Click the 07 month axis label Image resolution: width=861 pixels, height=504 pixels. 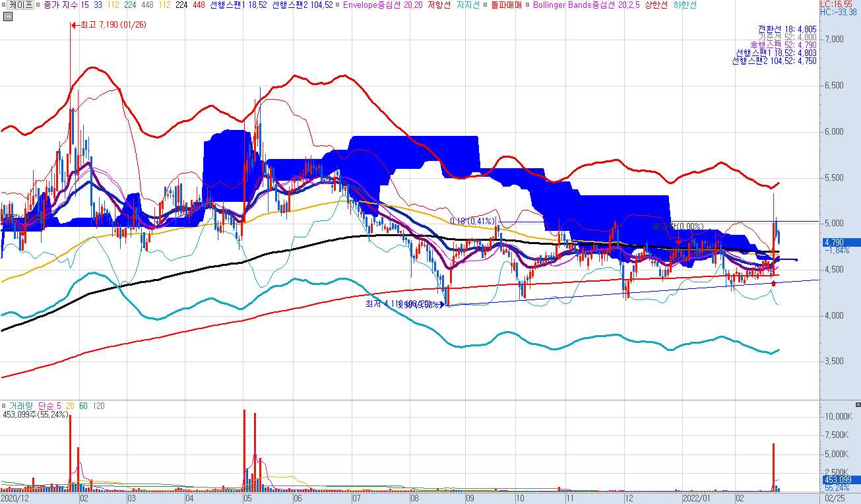coord(356,499)
